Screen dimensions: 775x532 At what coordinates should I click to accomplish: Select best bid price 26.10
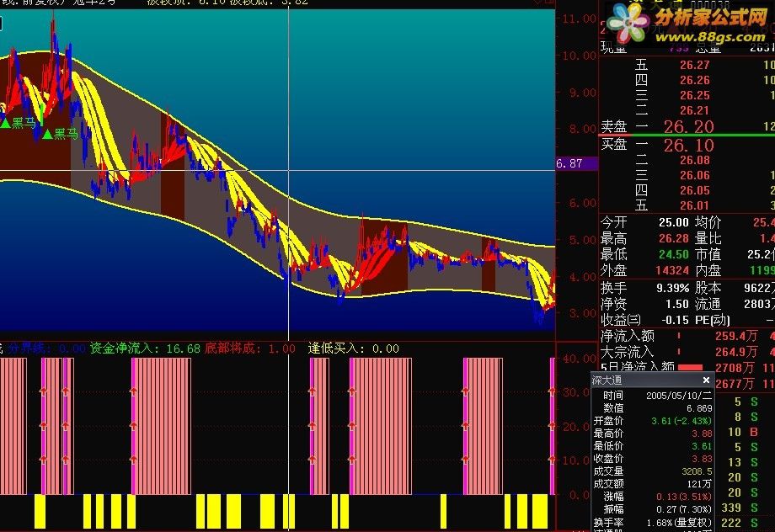pos(688,146)
